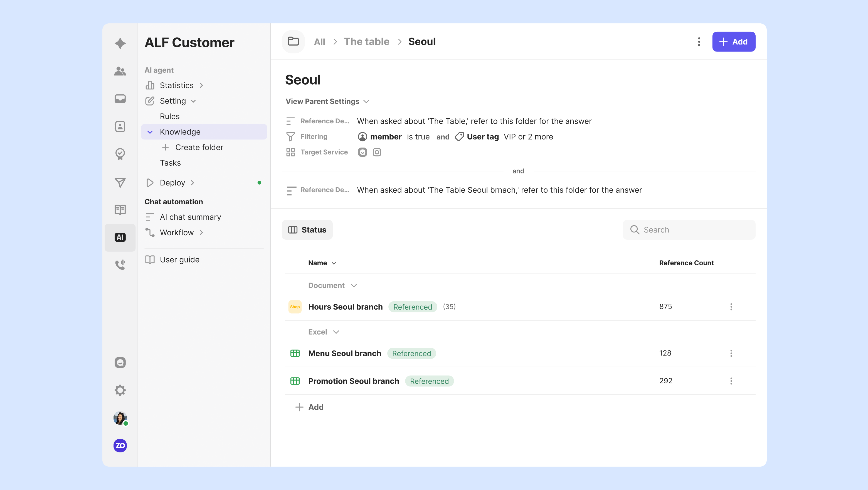
Task: Collapse the Excel group chevron
Action: 336,332
